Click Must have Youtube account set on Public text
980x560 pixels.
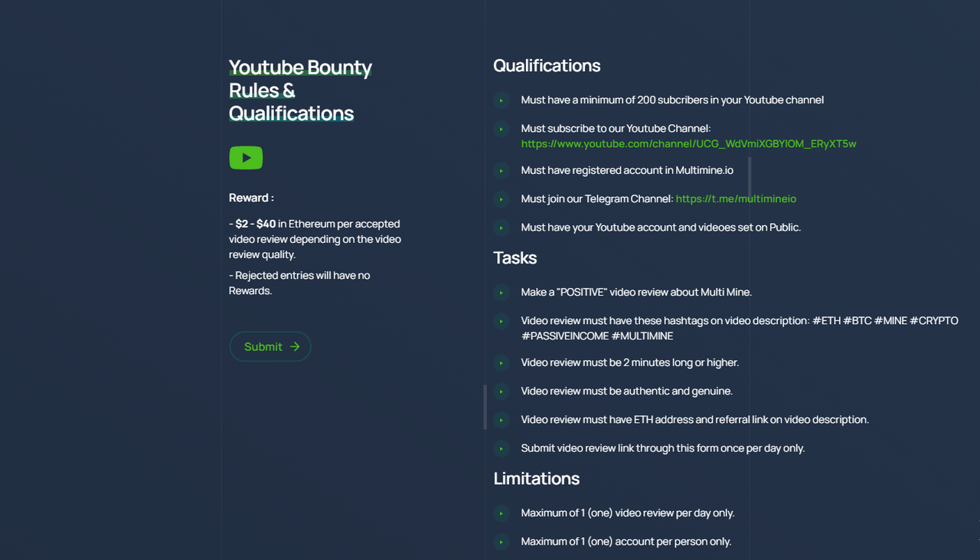[x=661, y=227]
